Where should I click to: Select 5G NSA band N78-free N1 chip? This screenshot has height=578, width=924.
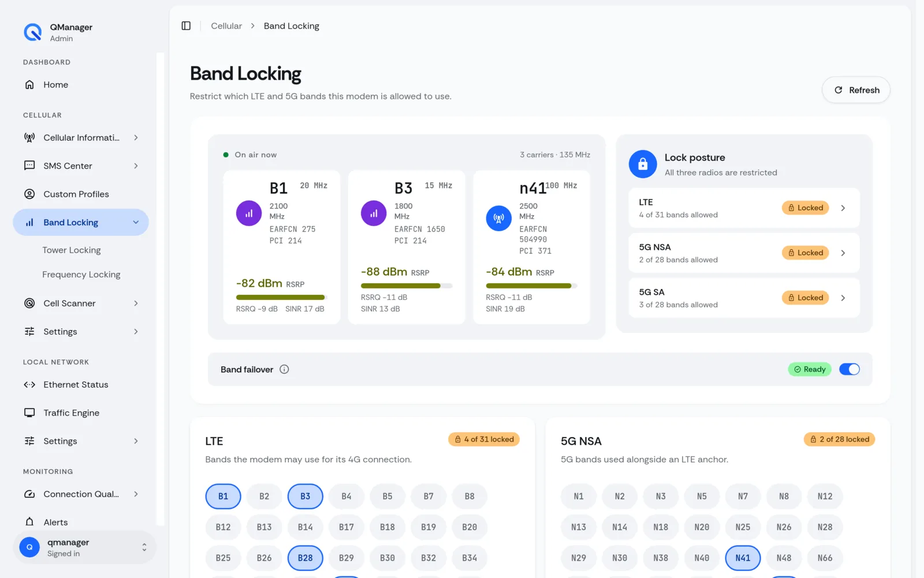tap(579, 497)
